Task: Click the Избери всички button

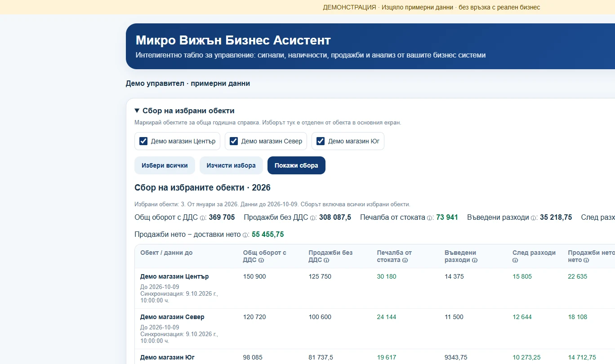Action: [165, 165]
